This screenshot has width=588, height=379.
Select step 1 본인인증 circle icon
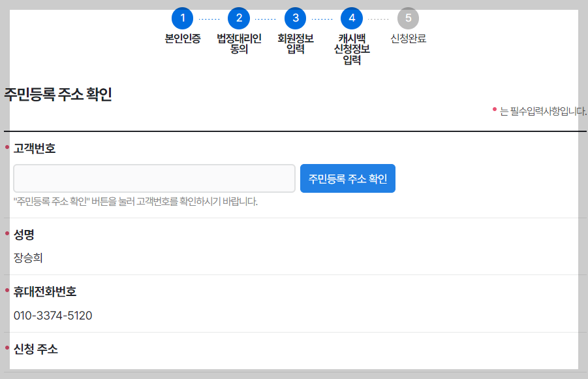click(x=183, y=19)
